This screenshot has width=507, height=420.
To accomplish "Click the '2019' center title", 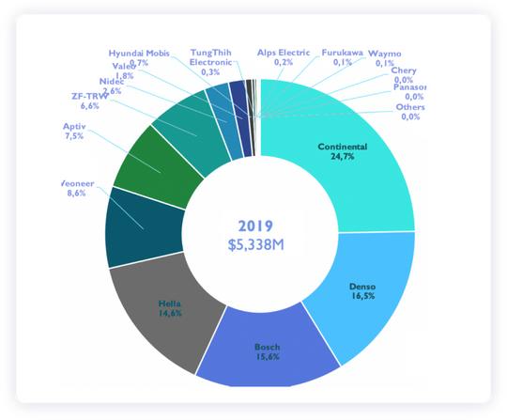I will (x=255, y=226).
